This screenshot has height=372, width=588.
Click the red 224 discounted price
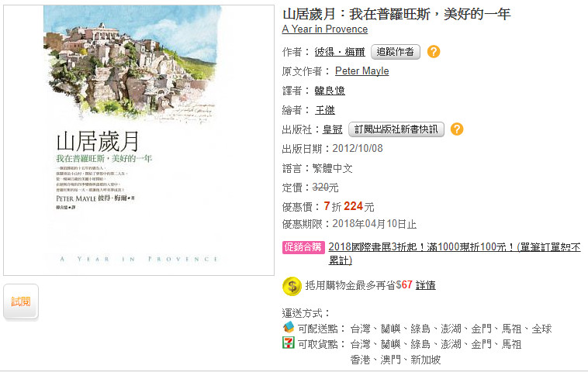[353, 206]
